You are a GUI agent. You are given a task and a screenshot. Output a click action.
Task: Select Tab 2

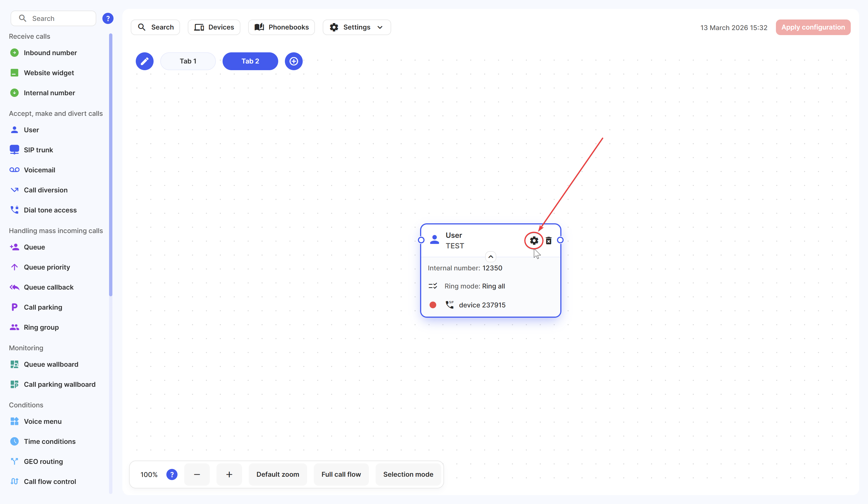point(250,61)
